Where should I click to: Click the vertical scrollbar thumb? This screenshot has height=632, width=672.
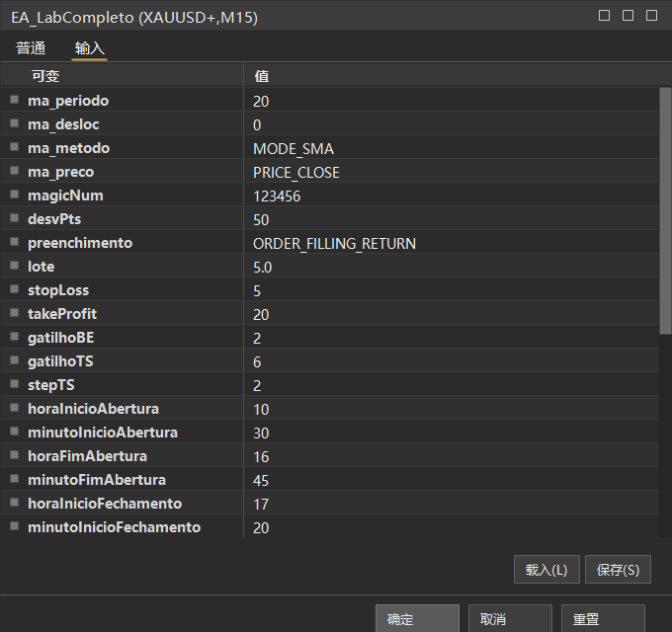click(x=665, y=210)
